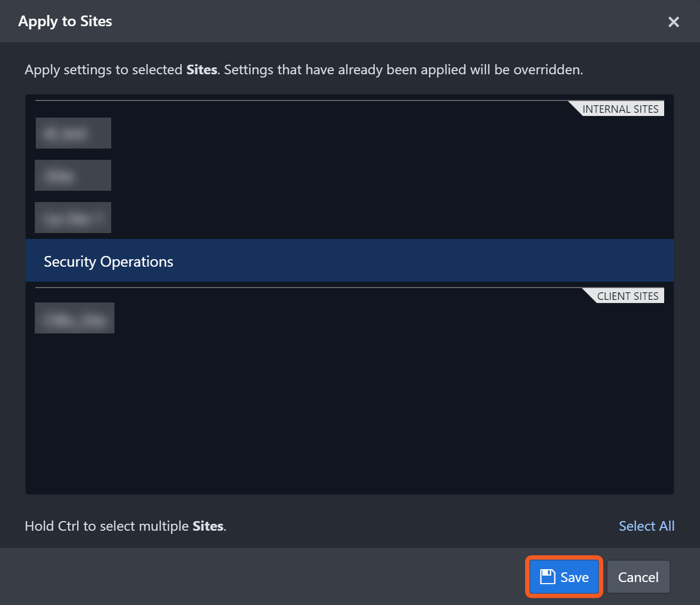Select the blurred site under Client Sites

tap(74, 318)
